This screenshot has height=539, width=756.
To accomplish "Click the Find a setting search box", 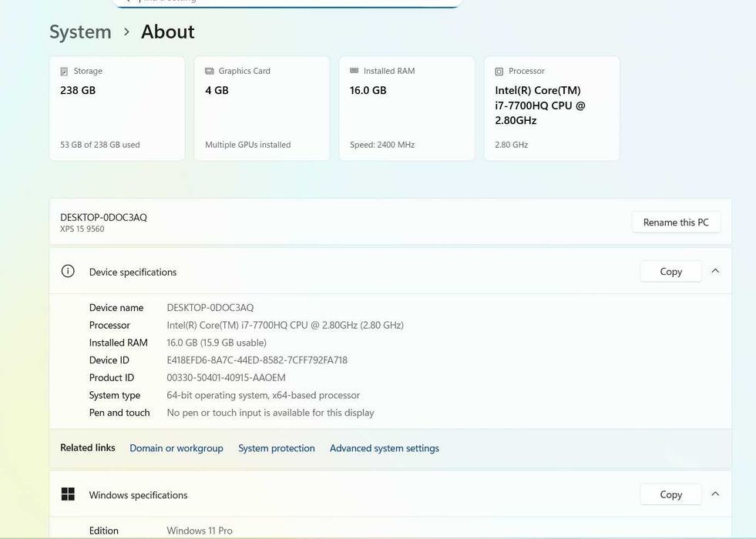I will tap(287, 2).
